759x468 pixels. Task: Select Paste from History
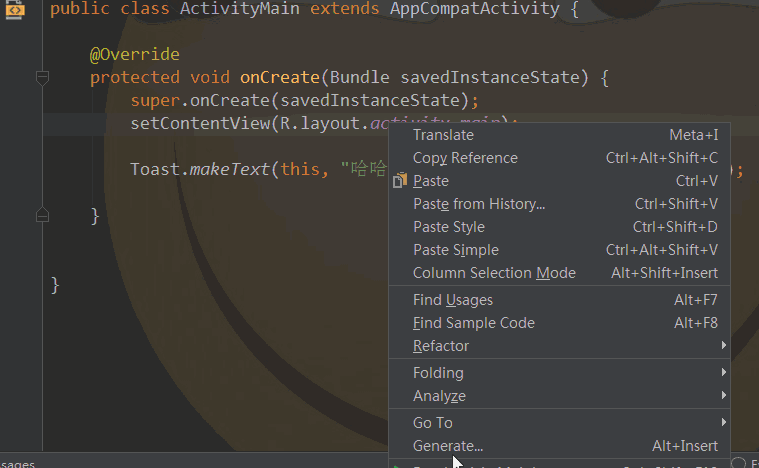point(479,204)
